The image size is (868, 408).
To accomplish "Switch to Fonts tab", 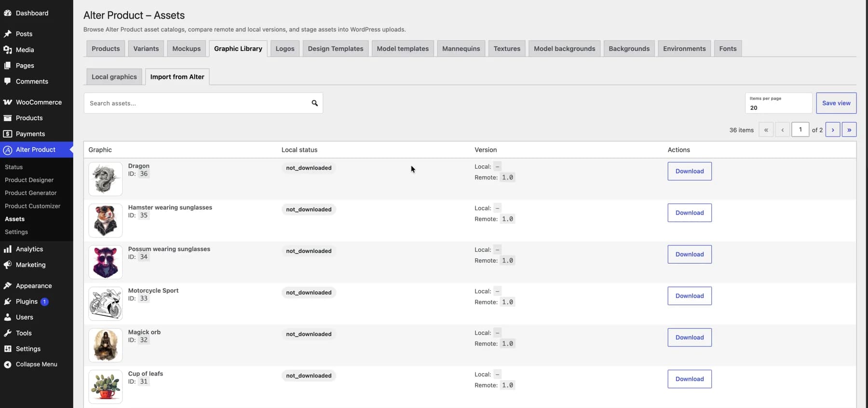I will pos(728,49).
